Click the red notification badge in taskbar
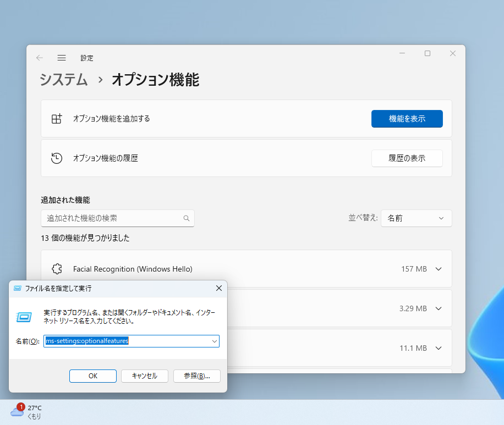The image size is (504, 425). [20, 407]
